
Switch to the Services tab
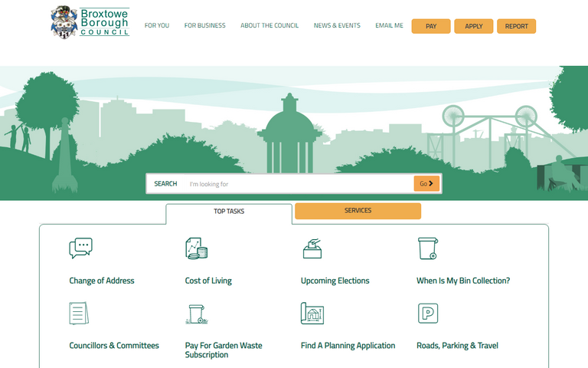358,211
